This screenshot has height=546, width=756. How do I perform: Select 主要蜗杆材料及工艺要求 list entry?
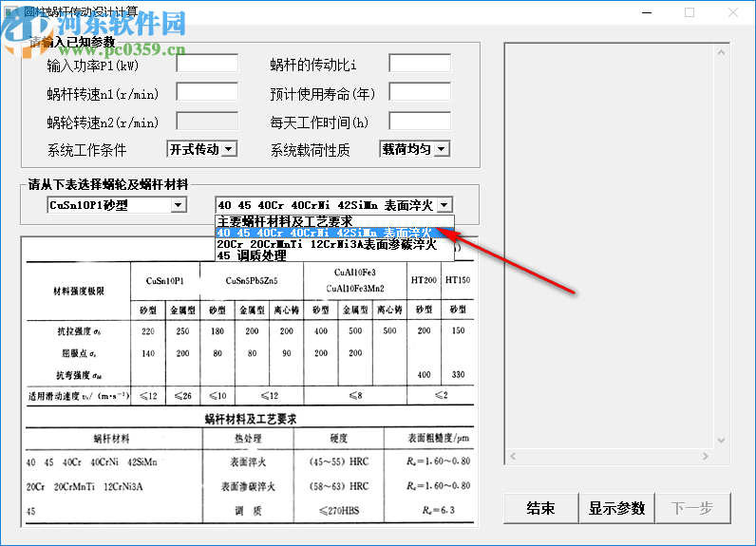click(334, 221)
